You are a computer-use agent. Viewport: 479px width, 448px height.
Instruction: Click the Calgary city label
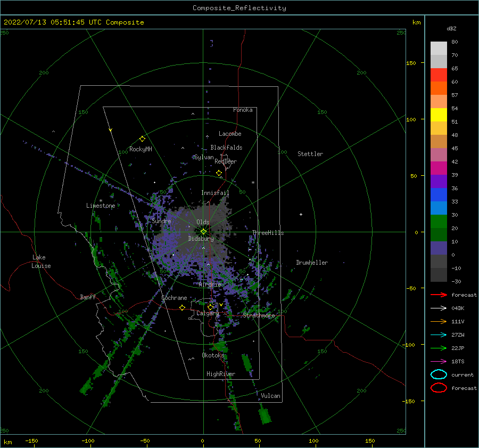tap(208, 313)
